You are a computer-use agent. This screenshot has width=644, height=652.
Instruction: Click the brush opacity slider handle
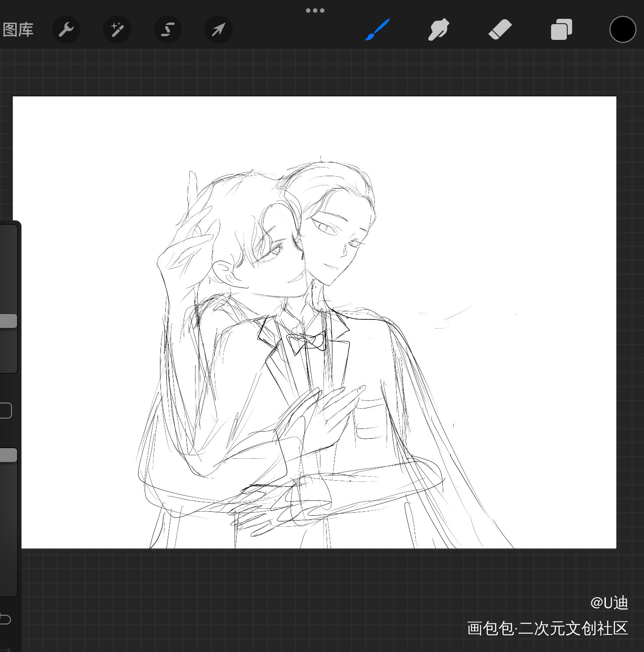coord(8,455)
